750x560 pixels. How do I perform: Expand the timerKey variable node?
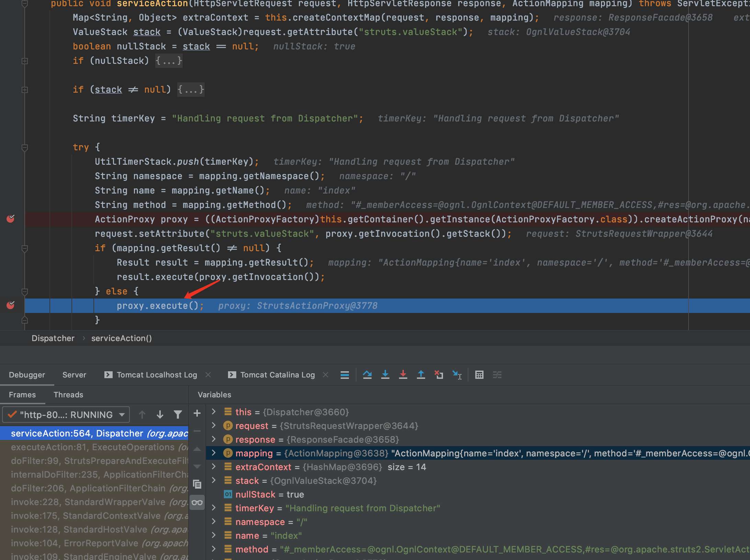point(214,507)
